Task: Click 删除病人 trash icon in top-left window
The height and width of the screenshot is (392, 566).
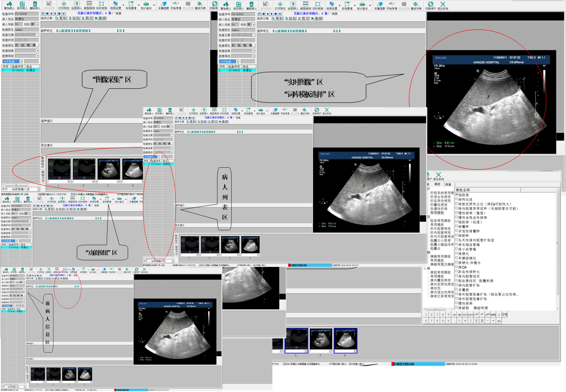Action: 35,4
